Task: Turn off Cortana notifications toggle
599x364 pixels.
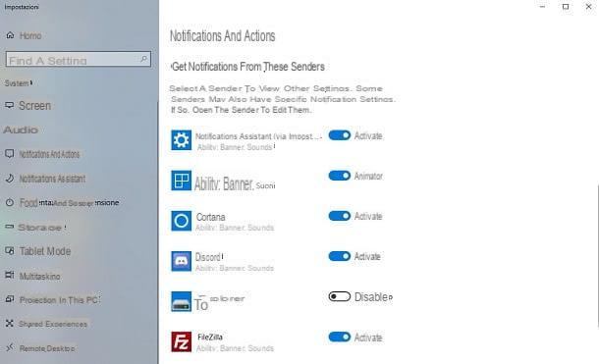Action: click(x=339, y=216)
